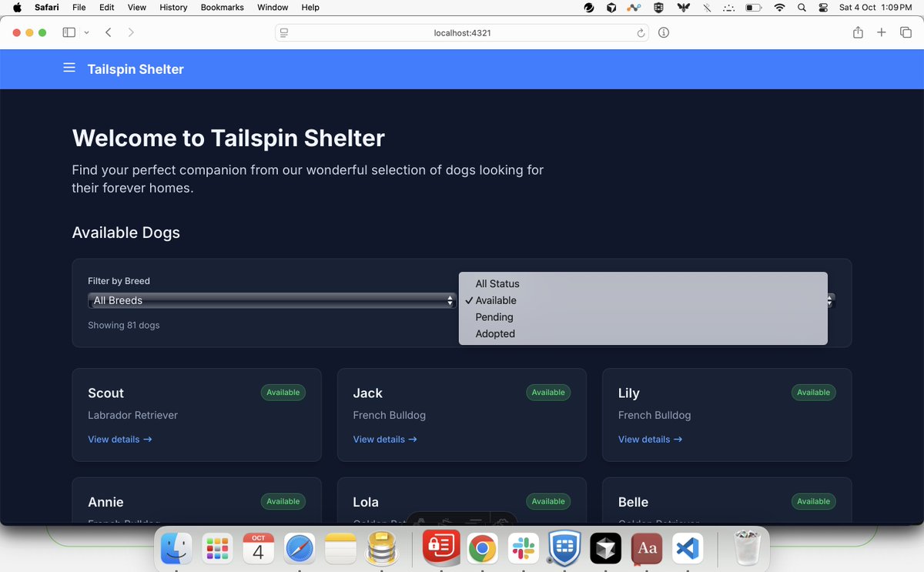Click the date and time in menu bar
This screenshot has width=924, height=572.
(875, 8)
